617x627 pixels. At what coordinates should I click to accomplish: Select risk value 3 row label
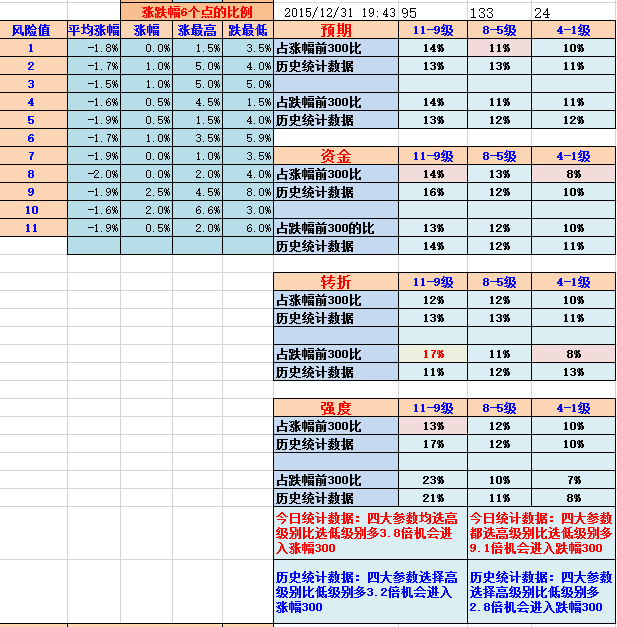click(x=33, y=84)
